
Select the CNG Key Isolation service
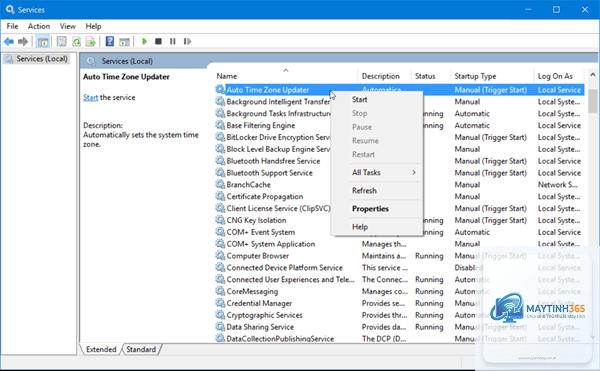[256, 220]
